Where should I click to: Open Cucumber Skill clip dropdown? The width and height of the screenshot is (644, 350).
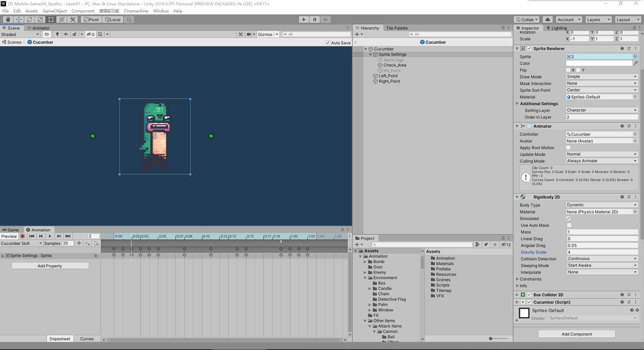[x=21, y=243]
